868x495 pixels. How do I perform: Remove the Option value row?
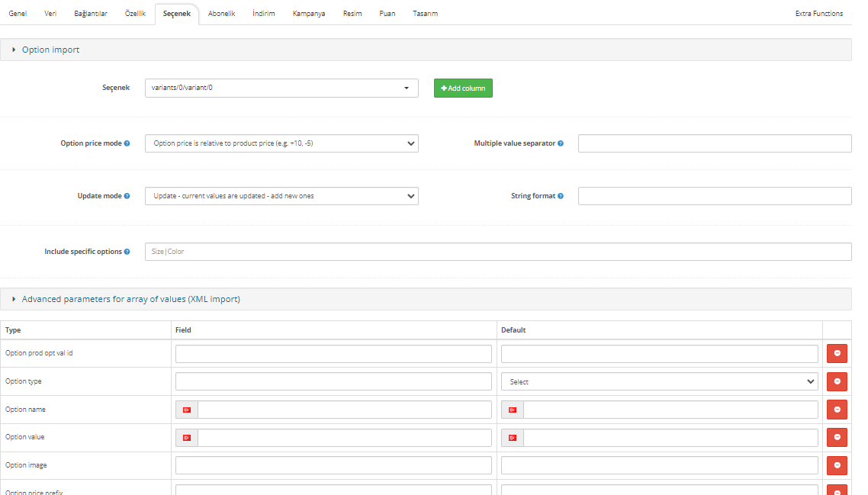click(x=837, y=438)
